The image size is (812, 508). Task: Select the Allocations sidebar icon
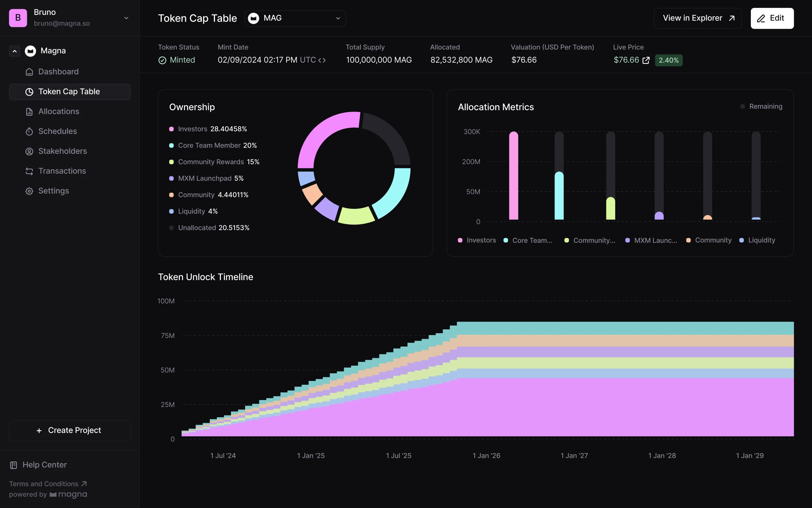pyautogui.click(x=29, y=111)
